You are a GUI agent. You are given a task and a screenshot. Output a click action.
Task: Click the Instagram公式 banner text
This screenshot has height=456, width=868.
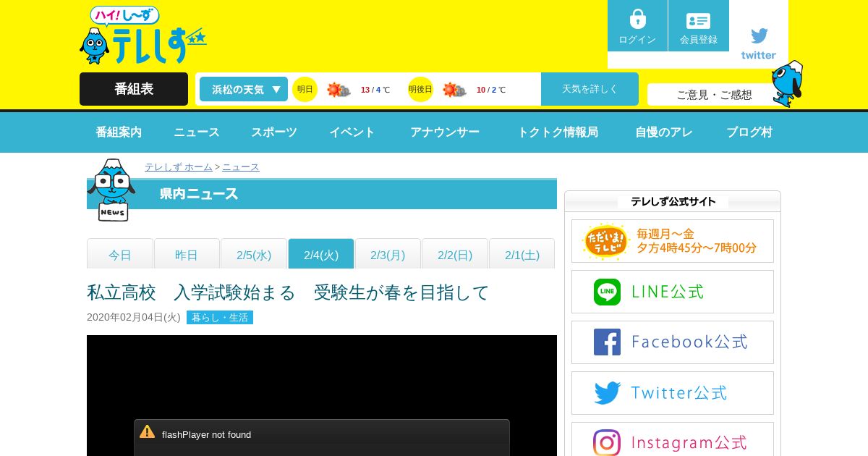[689, 443]
